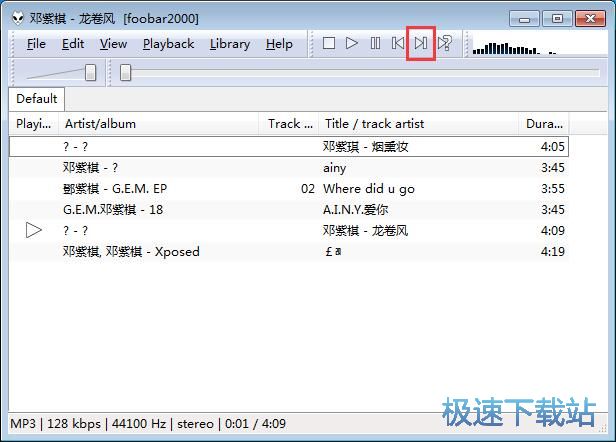616x442 pixels.
Task: Skip to the next track
Action: click(421, 43)
